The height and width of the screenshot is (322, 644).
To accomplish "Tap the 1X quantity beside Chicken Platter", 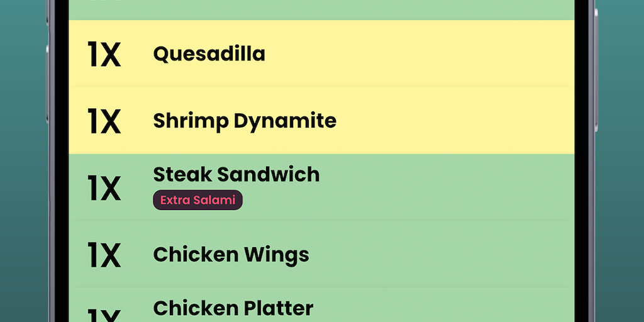I will [x=104, y=314].
